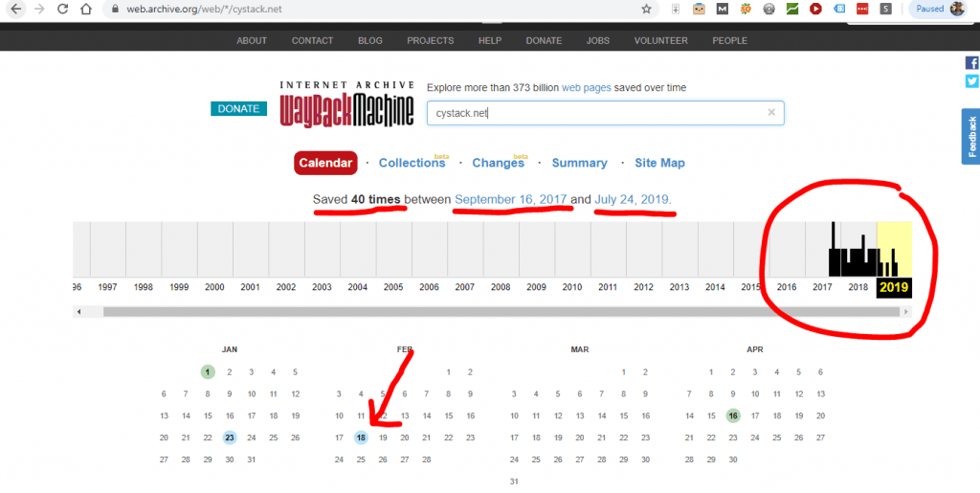Click the cystack.net search field
Image resolution: width=980 pixels, height=493 pixels.
605,113
